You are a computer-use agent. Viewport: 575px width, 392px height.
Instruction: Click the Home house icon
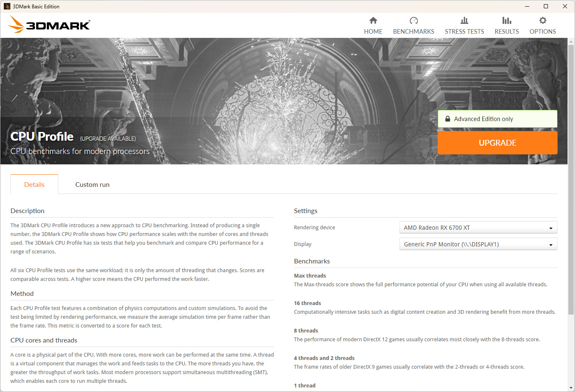tap(373, 20)
